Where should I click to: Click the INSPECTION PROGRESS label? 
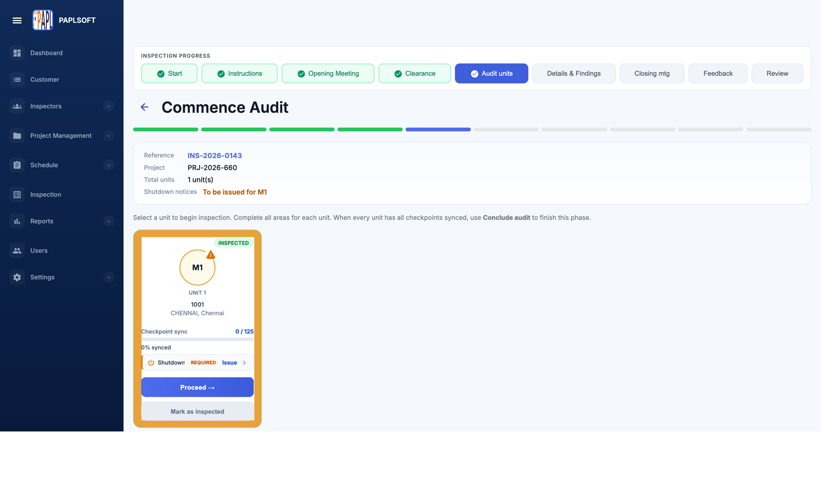[175, 56]
